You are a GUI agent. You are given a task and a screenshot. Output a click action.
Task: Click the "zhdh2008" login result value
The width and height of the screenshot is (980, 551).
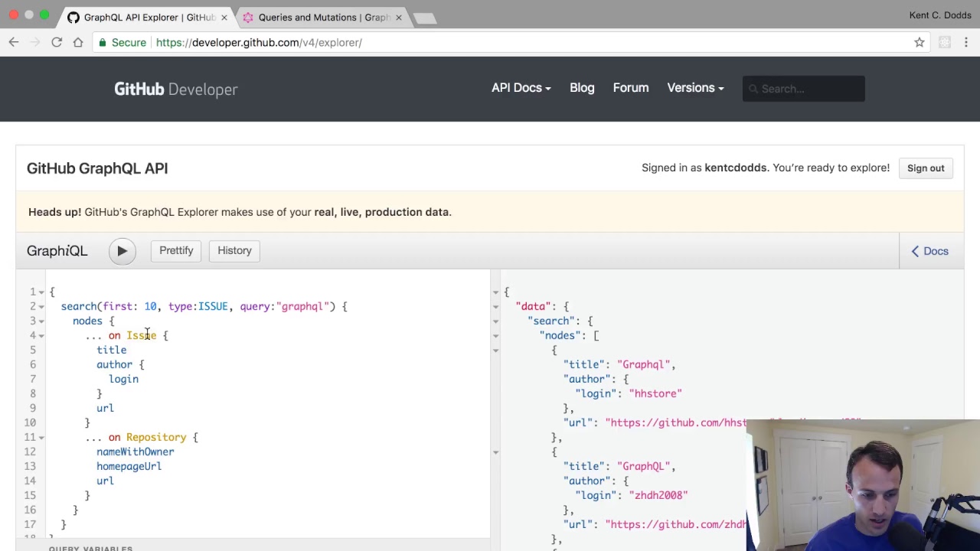click(x=658, y=495)
